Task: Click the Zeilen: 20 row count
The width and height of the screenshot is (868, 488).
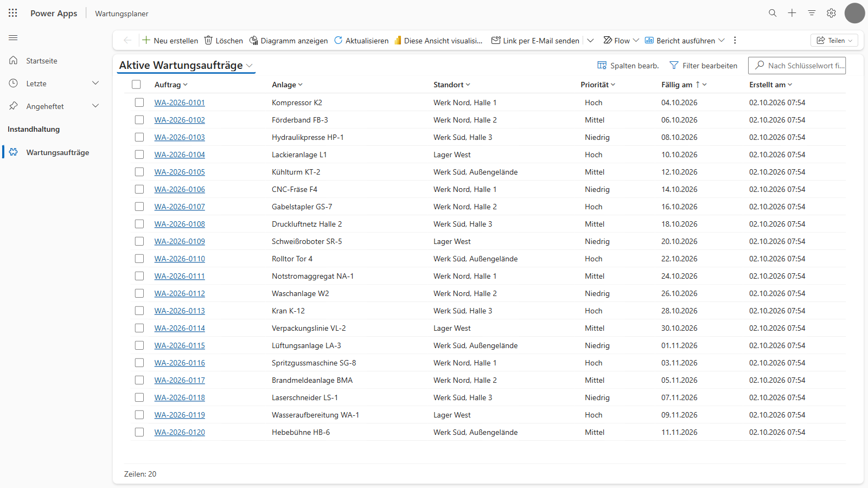Action: click(x=140, y=474)
